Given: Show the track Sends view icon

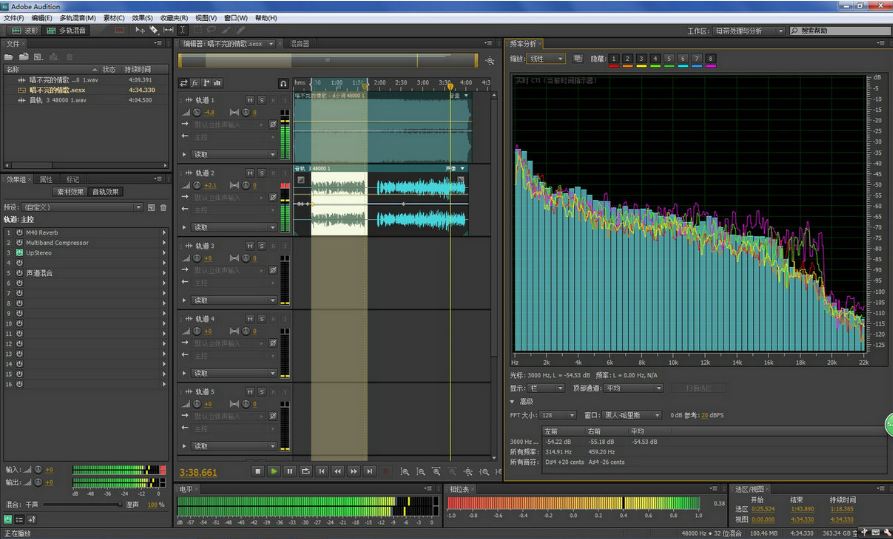Looking at the screenshot, I should pos(206,83).
